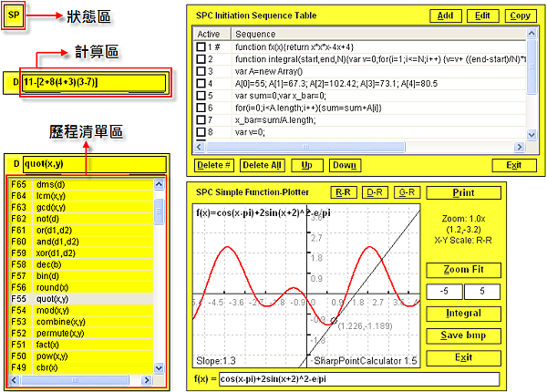The height and width of the screenshot is (392, 547).
Task: Click the quot(x,y) entry field
Action: (95, 165)
